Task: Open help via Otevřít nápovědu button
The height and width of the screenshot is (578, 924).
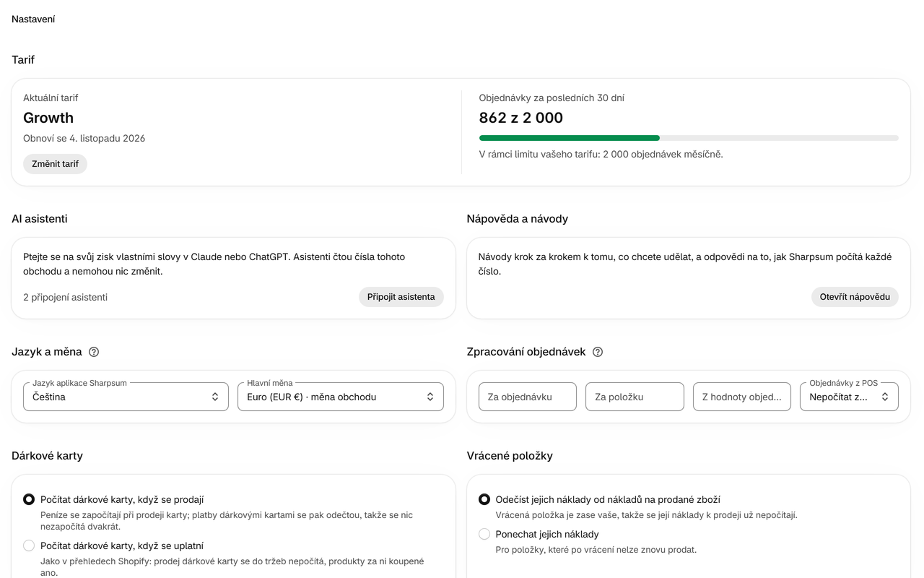Action: pyautogui.click(x=855, y=297)
